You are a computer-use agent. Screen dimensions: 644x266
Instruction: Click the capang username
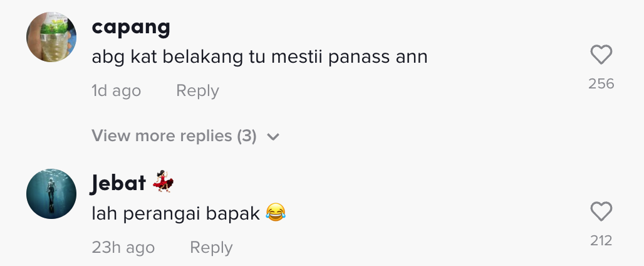(131, 27)
